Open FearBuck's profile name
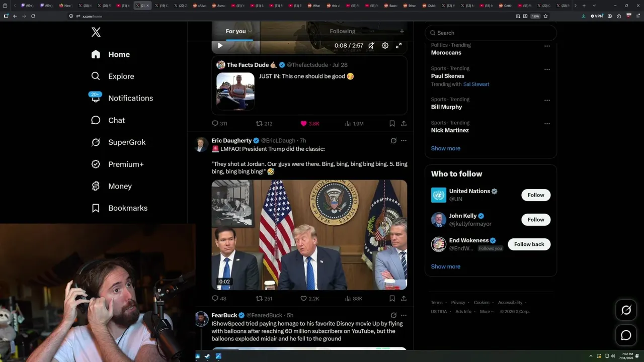 224,315
